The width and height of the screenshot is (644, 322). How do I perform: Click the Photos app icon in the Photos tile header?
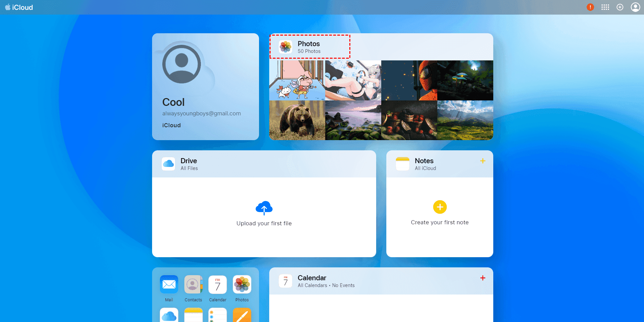(286, 47)
